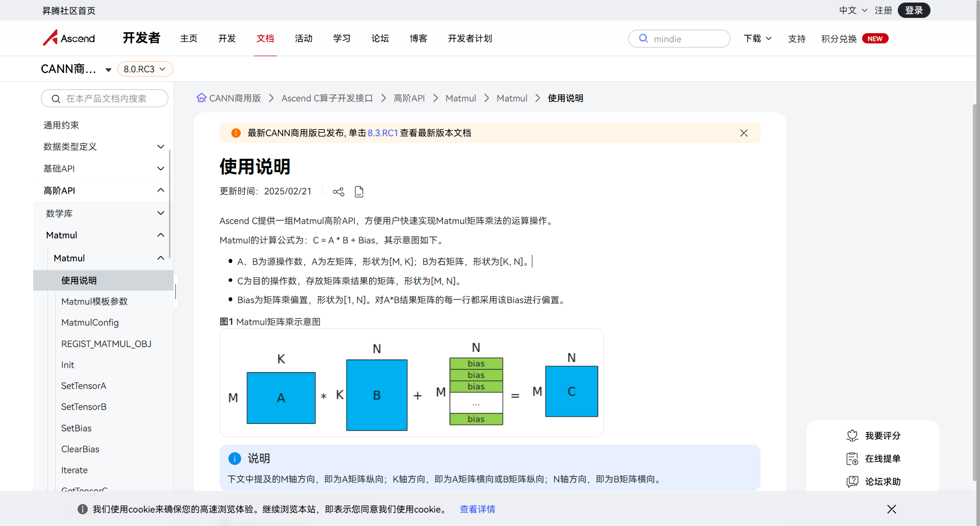Click the cookie info icon

83,509
